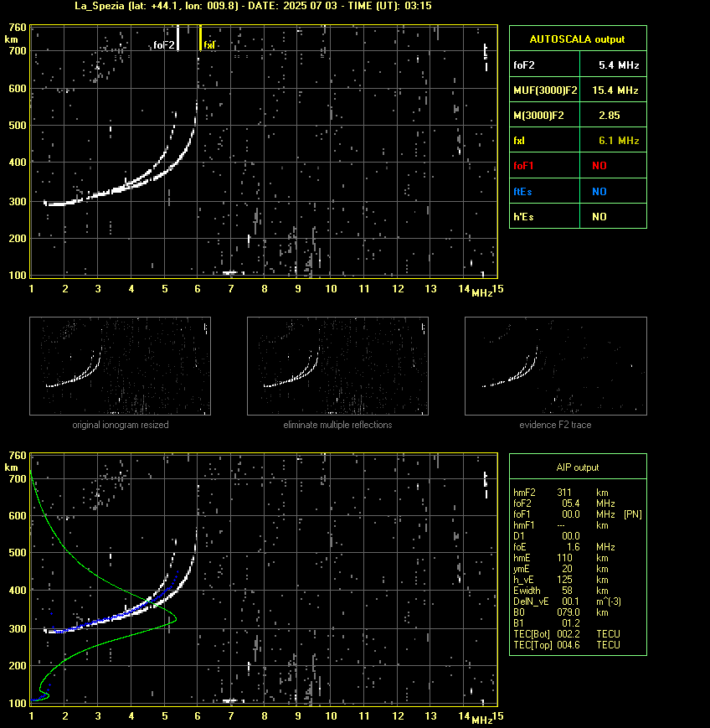710x728 pixels.
Task: Click the red foF1 NO value
Action: click(599, 165)
